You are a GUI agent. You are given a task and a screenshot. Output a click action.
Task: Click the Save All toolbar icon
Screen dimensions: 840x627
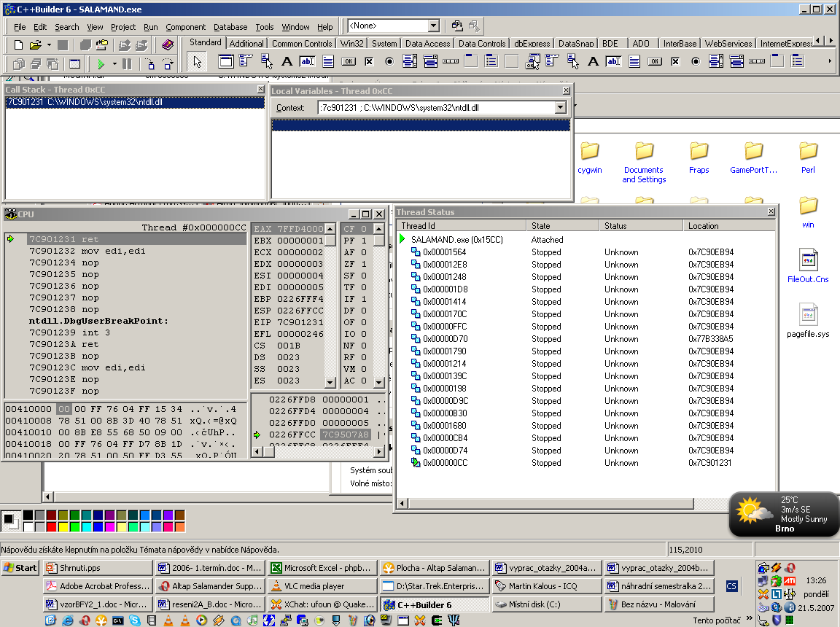[85, 45]
